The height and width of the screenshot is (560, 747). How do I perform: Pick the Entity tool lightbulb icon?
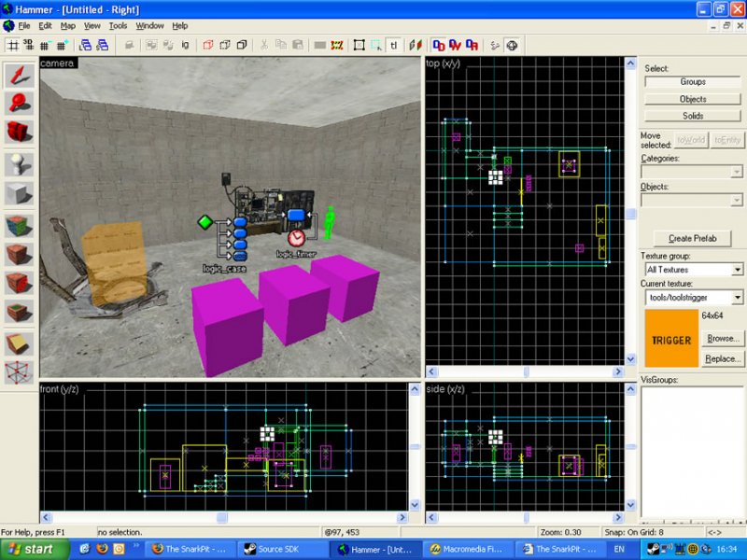tap(19, 164)
